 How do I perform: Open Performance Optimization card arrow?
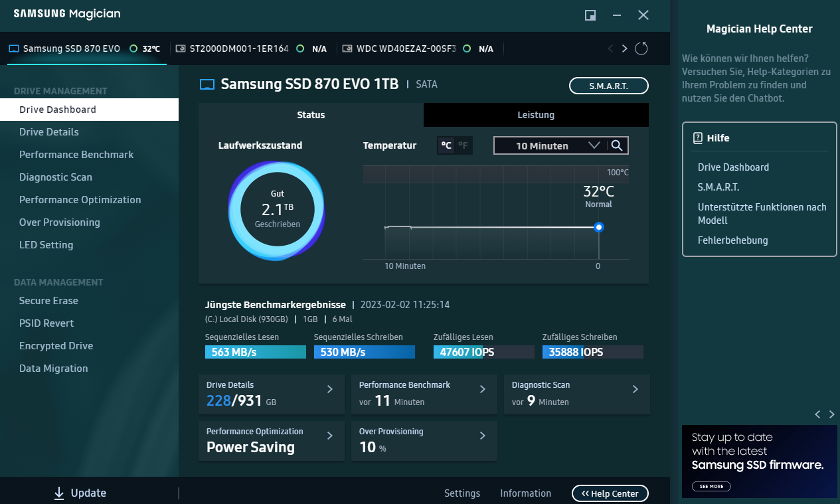(x=330, y=436)
